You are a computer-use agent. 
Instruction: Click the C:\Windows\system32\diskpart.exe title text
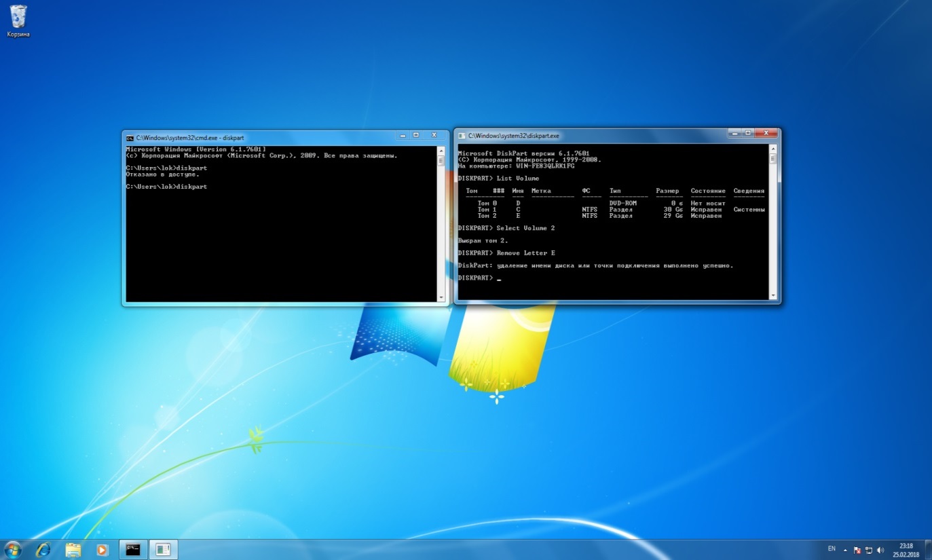(x=513, y=136)
